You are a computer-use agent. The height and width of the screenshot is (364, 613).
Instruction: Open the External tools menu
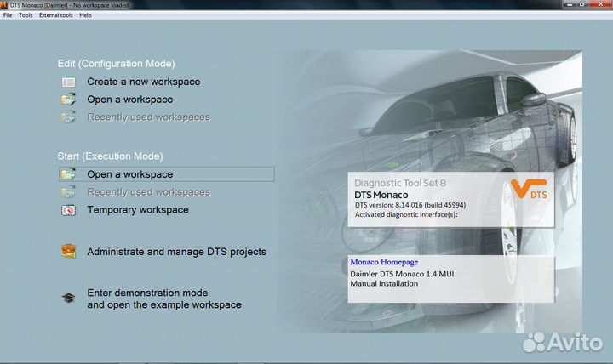56,15
